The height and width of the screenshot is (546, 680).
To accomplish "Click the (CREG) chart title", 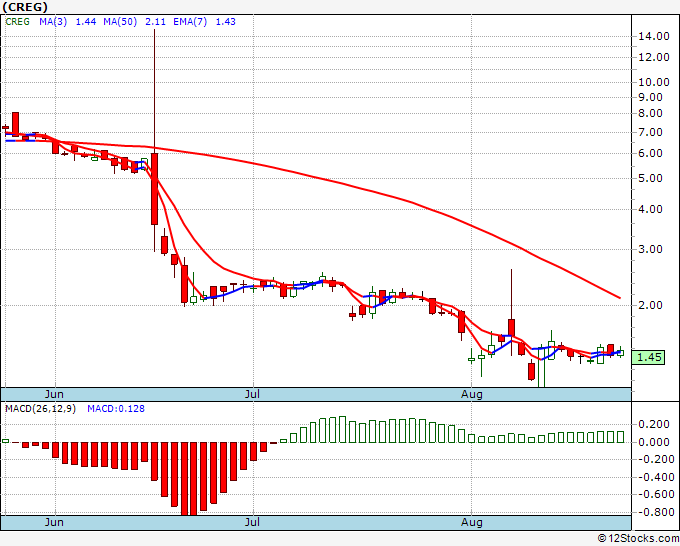I will 25,7.
